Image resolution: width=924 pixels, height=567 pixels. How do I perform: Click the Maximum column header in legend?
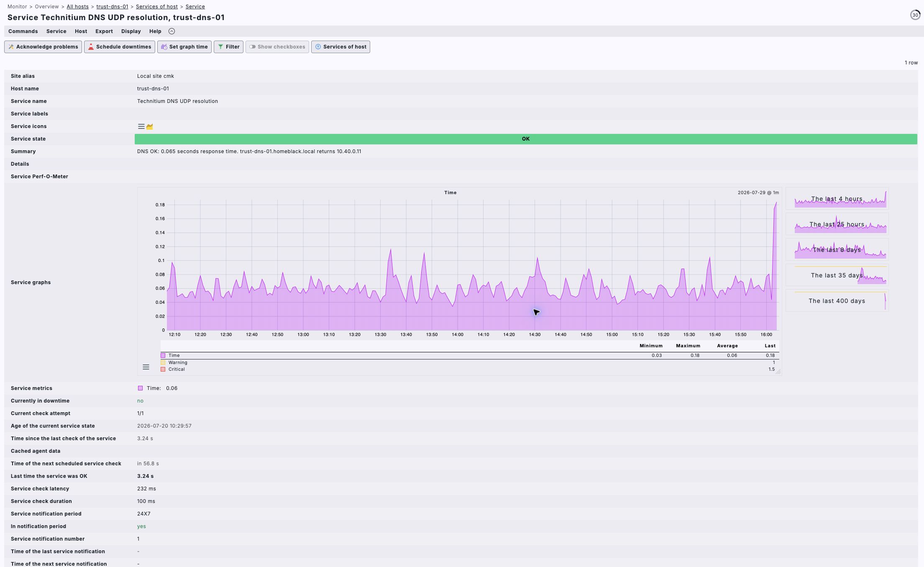coord(688,346)
